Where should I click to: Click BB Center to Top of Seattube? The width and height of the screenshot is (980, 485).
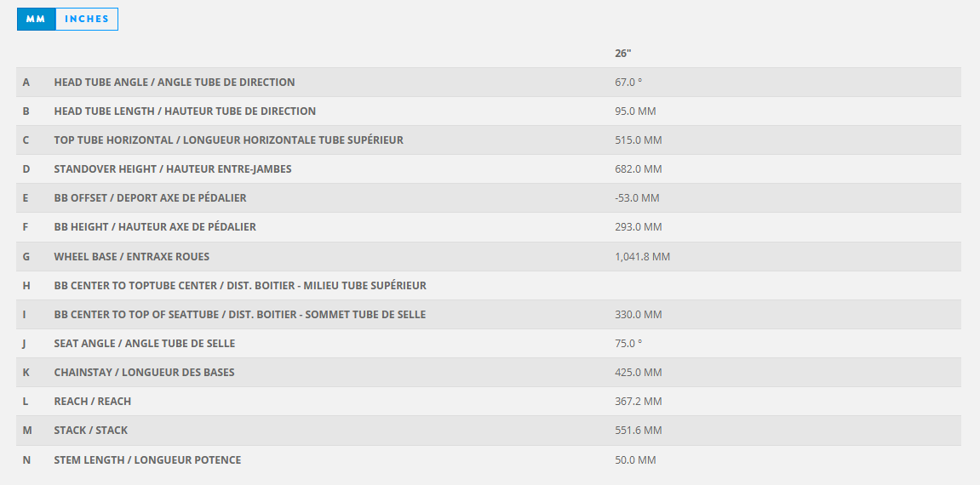(x=239, y=315)
